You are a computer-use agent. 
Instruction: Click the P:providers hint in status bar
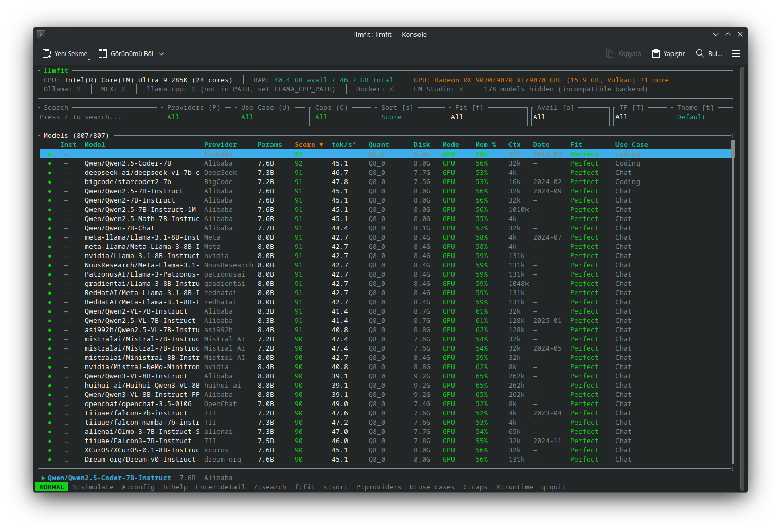[x=379, y=487]
